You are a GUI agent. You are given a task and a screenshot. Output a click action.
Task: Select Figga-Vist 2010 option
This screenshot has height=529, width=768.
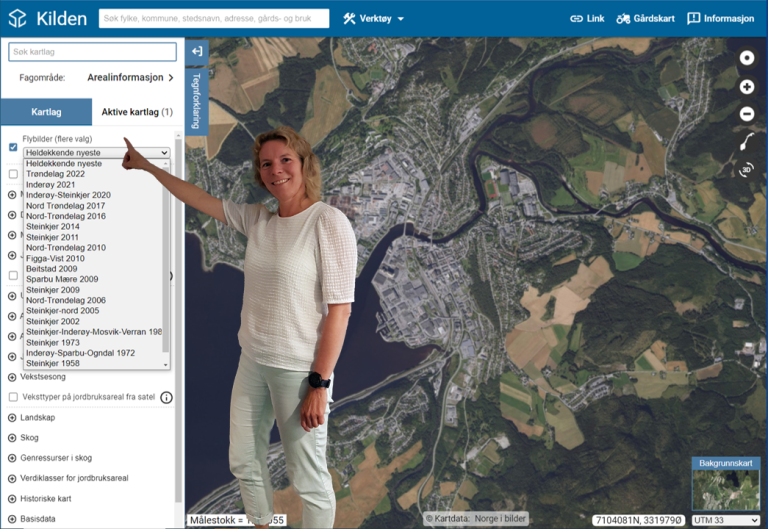tap(55, 258)
